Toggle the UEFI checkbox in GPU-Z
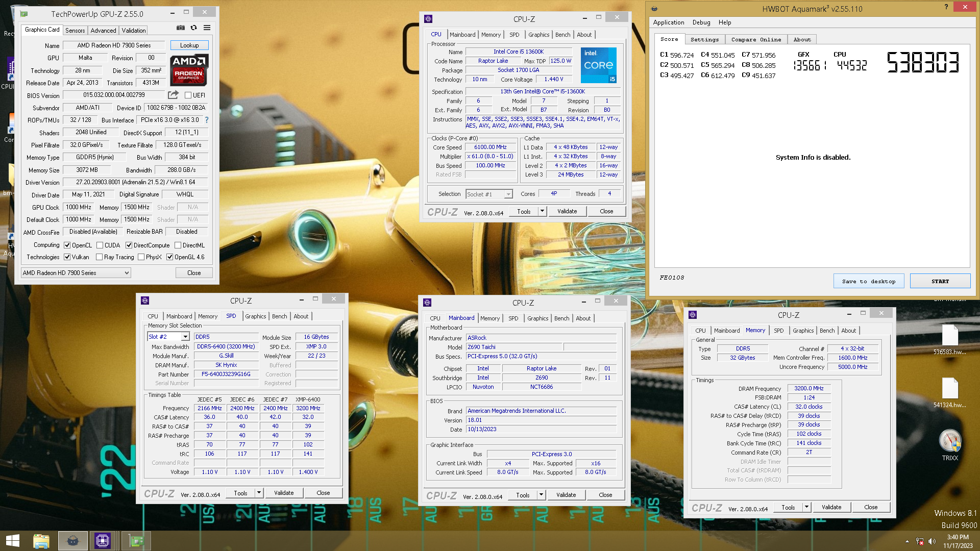The image size is (980, 551). (188, 95)
